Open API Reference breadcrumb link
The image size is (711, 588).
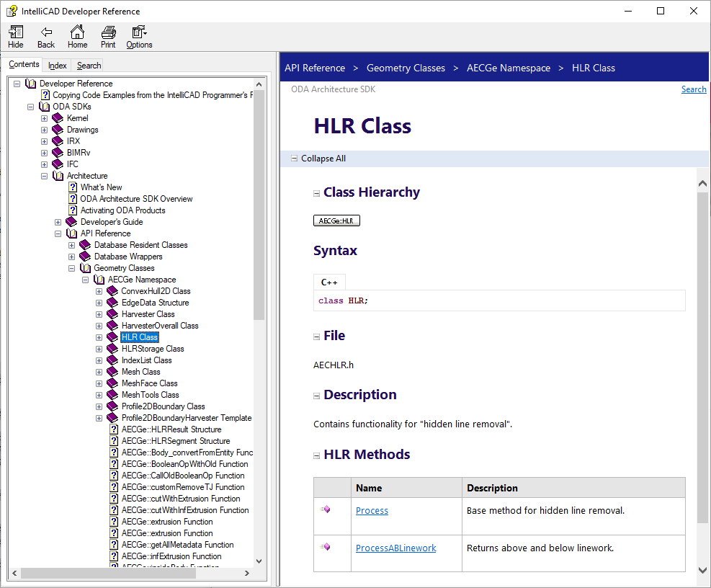pos(315,68)
